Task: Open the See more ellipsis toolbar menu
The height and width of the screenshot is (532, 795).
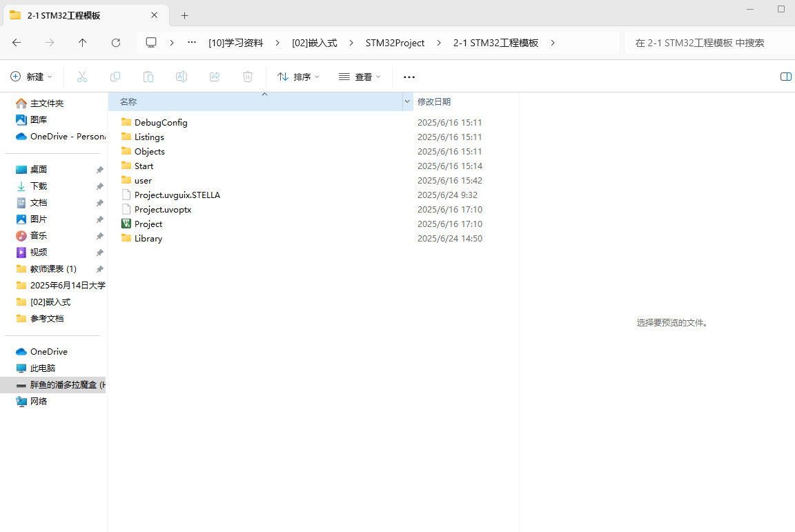Action: (x=409, y=77)
